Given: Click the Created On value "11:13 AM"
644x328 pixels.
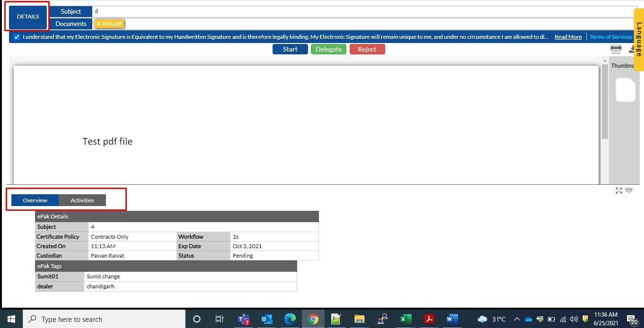Looking at the screenshot, I should [103, 246].
